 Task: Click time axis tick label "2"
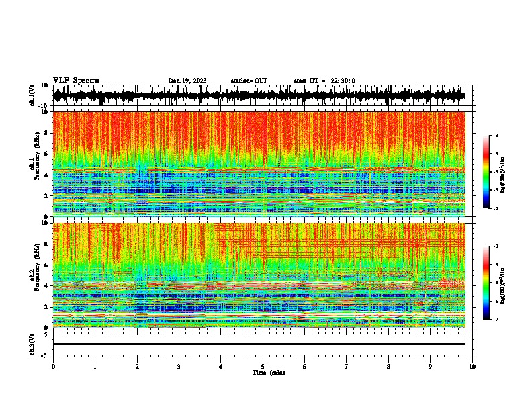click(x=137, y=367)
